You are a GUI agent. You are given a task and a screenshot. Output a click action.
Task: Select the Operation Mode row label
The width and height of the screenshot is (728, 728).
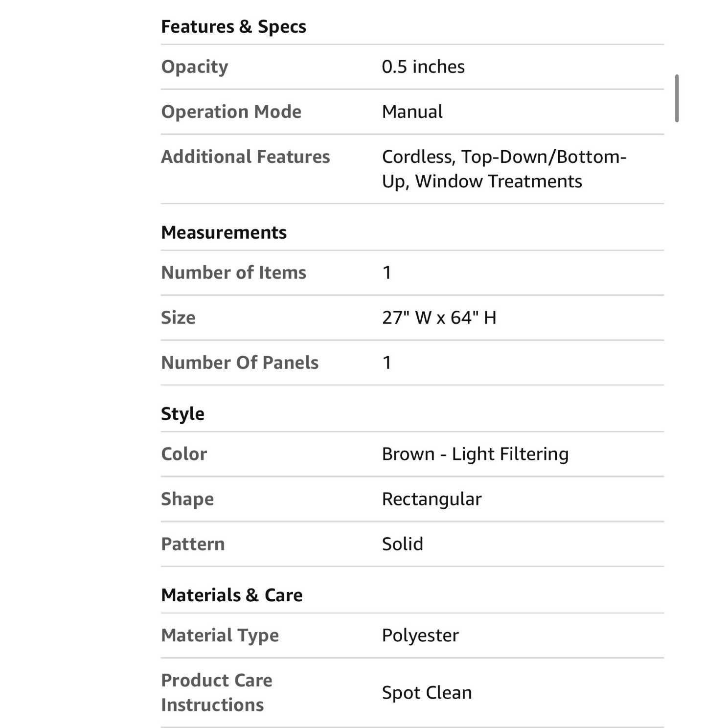[231, 112]
